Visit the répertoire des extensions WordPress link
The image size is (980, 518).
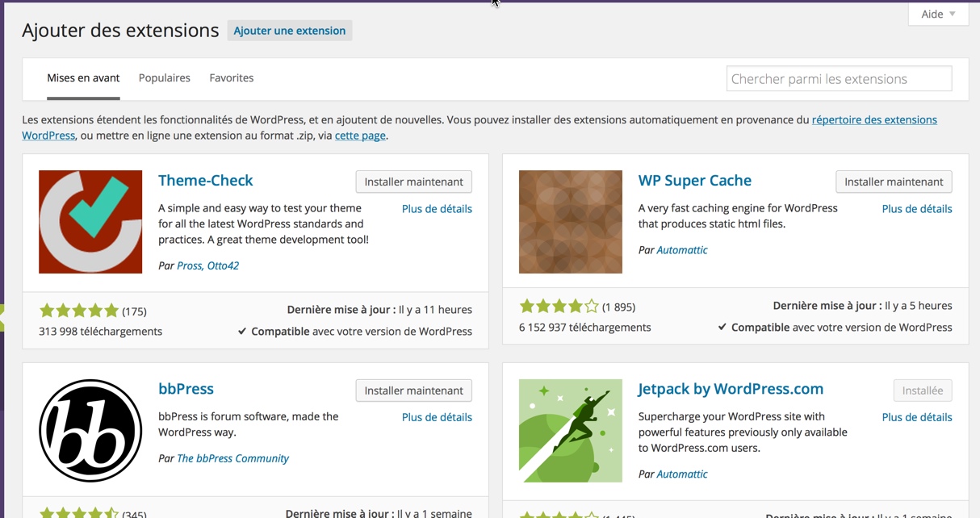tap(874, 119)
